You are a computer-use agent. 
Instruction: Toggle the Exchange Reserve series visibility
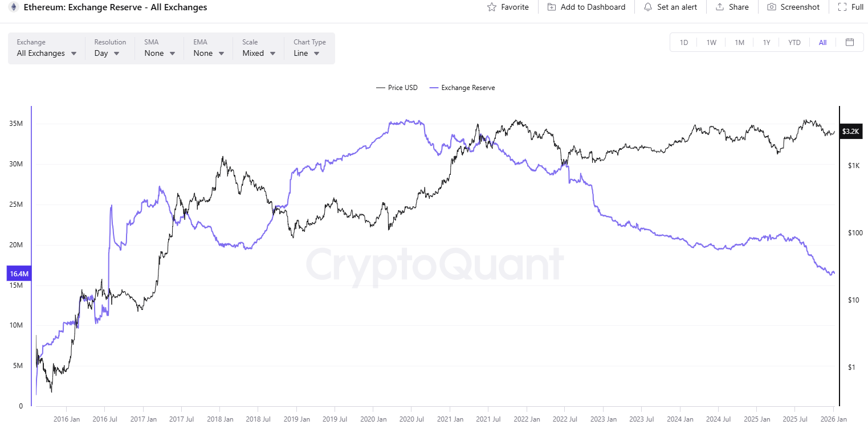pos(462,87)
